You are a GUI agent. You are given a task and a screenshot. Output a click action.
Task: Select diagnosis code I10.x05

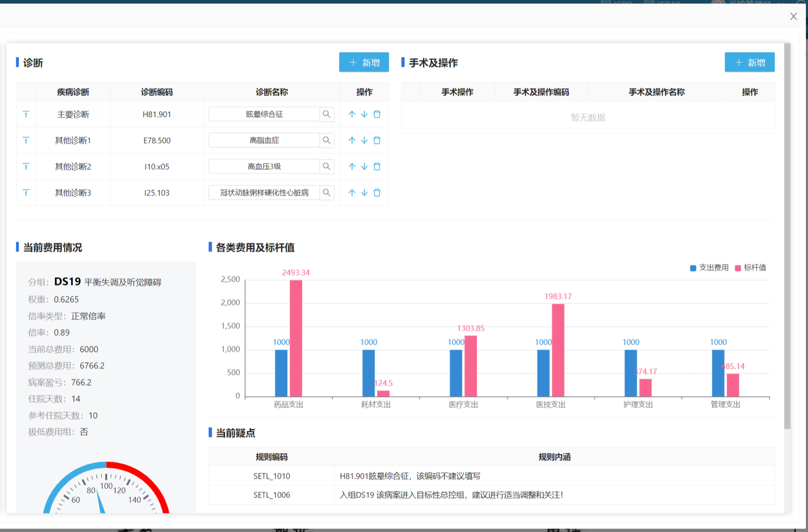coord(157,167)
